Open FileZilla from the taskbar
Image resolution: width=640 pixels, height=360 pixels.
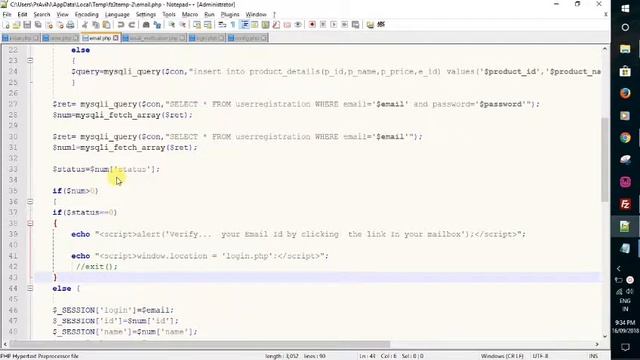click(x=625, y=204)
